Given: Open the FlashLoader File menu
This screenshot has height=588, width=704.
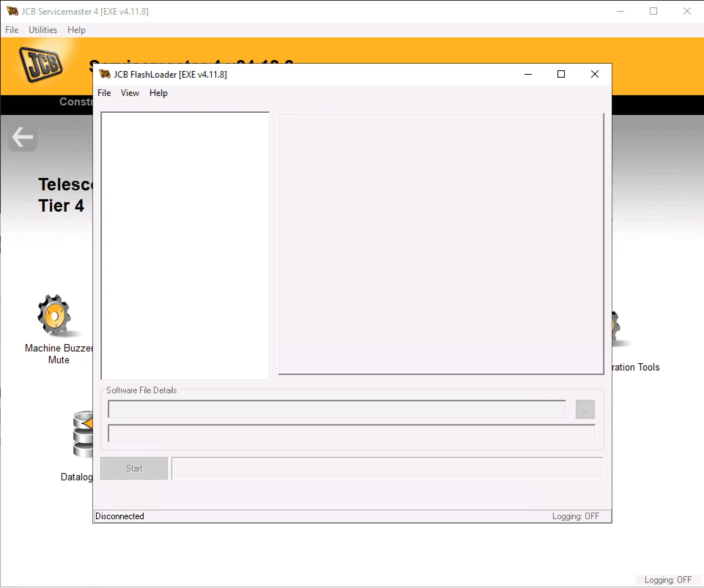Looking at the screenshot, I should pos(104,93).
